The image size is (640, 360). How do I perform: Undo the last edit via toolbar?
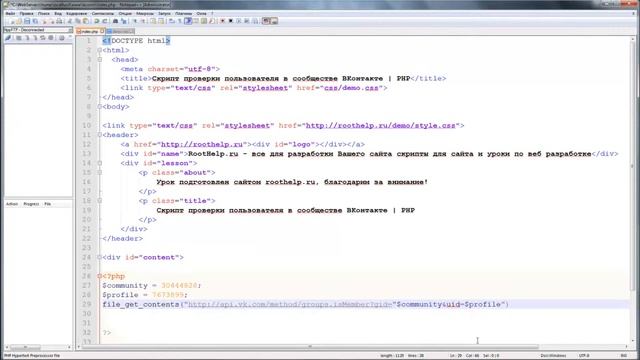tap(97, 21)
